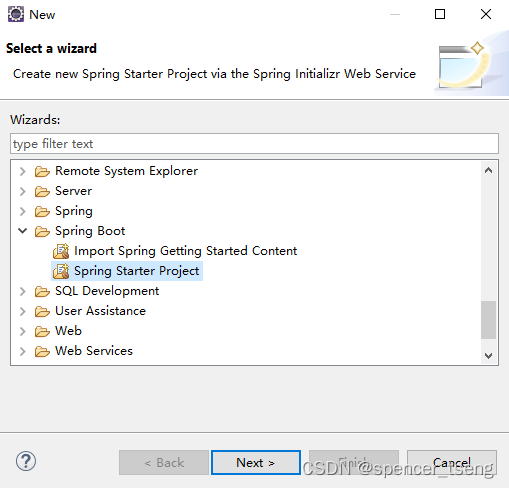Select the User Assistance label
Viewport: 509px width, 488px height.
100,311
